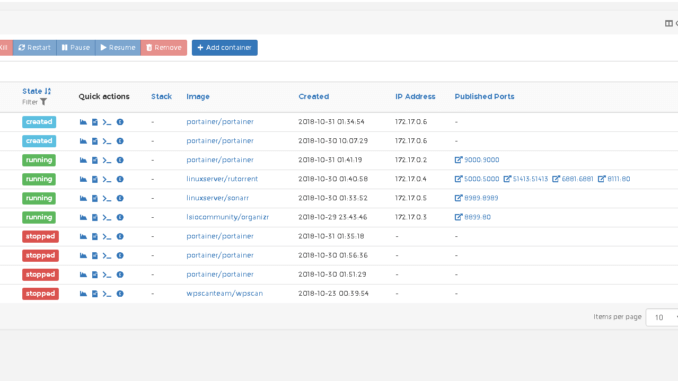View logs for the 01:51:29 stopped container
The height and width of the screenshot is (381, 678).
(x=95, y=275)
